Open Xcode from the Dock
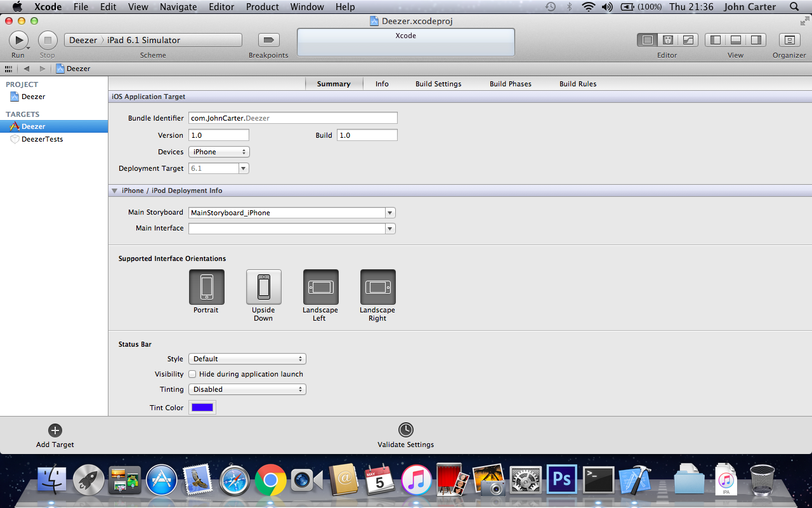The height and width of the screenshot is (508, 812). tap(635, 479)
